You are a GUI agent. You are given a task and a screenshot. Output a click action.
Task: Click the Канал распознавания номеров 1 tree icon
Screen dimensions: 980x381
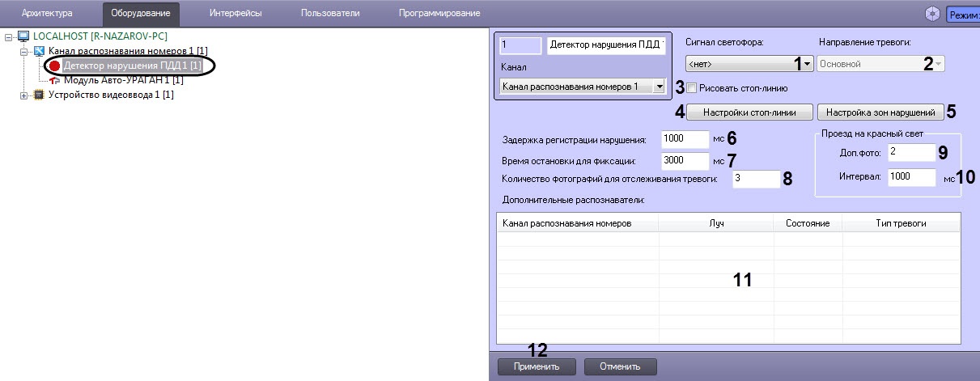click(39, 51)
